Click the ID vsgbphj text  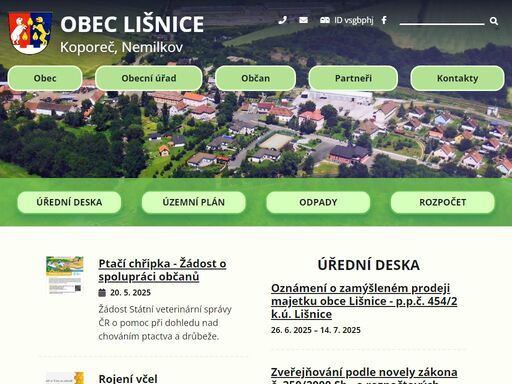(x=354, y=20)
